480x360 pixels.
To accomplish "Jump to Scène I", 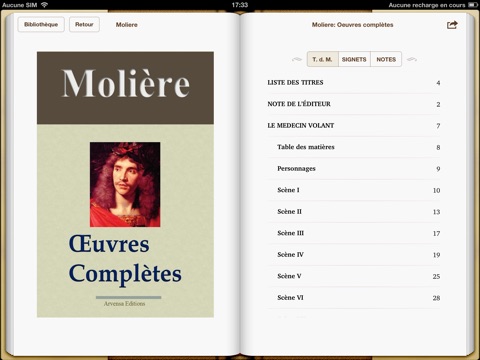I will click(354, 190).
